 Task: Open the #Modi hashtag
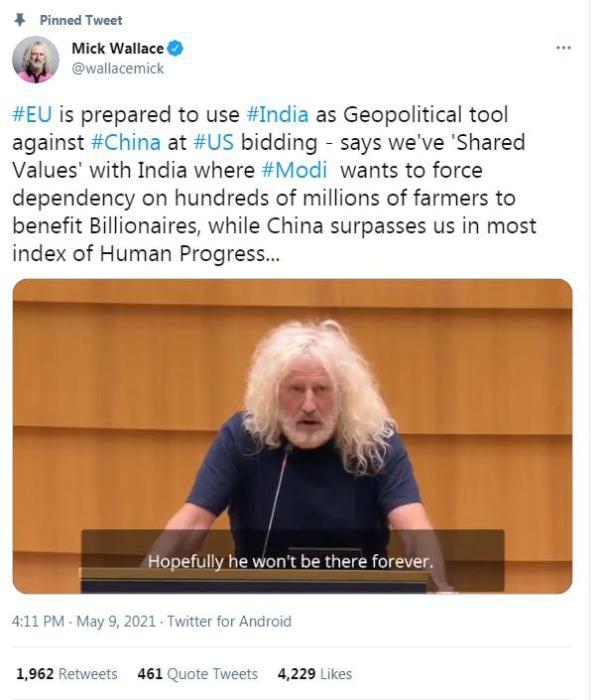point(294,170)
